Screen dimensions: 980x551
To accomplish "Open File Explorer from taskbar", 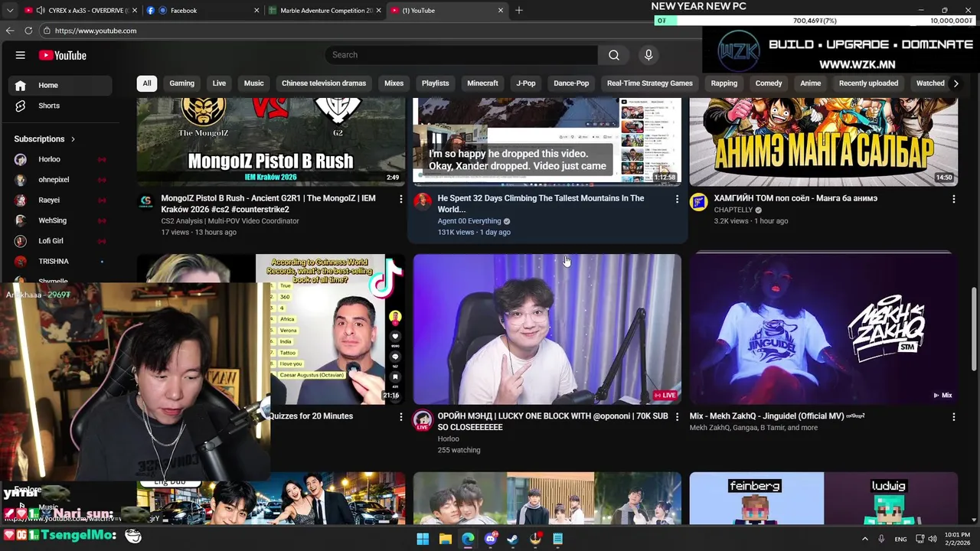I will point(445,539).
